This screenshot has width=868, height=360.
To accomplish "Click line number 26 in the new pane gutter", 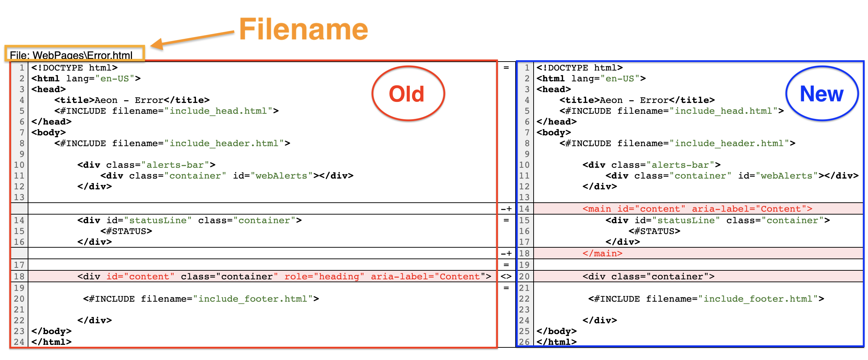I will pyautogui.click(x=524, y=342).
